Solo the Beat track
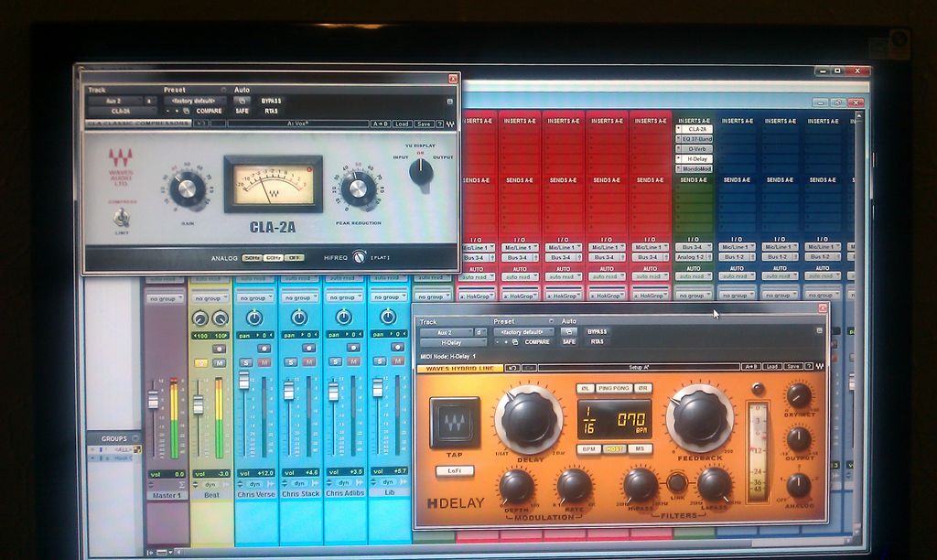The height and width of the screenshot is (560, 937). 201,362
